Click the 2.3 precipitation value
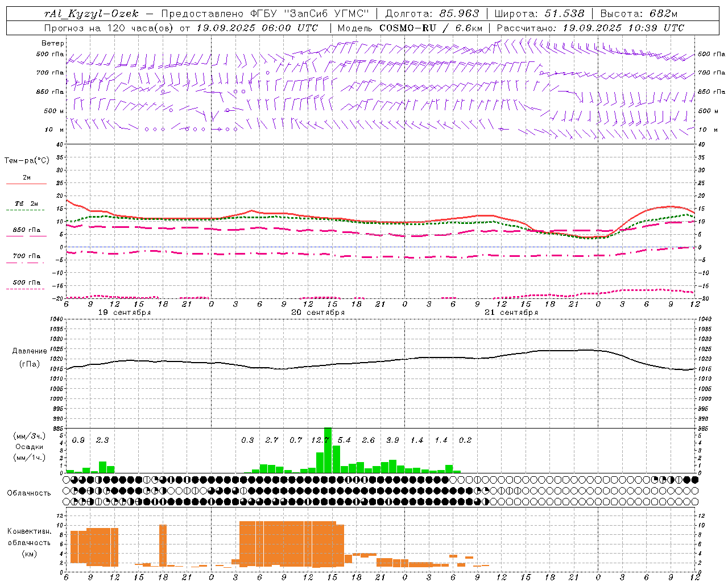The height and width of the screenshot is (582, 728). tap(102, 440)
